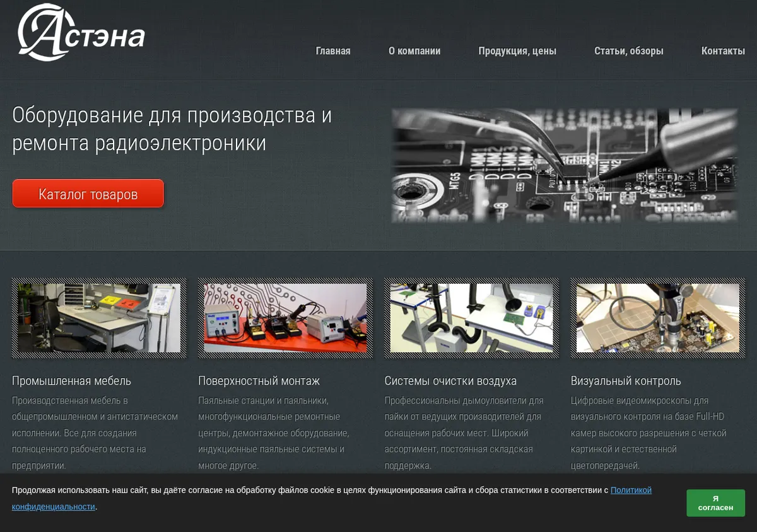Viewport: 757px width, 532px height.
Task: Open the Главная menu item
Action: tap(333, 51)
